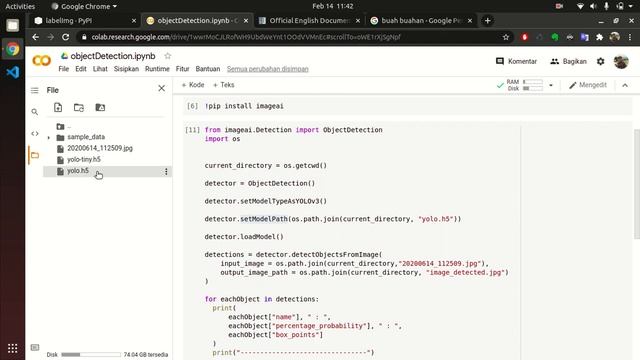This screenshot has width=640, height=360.
Task: Click the refresh folder icon in File panel
Action: (x=79, y=107)
